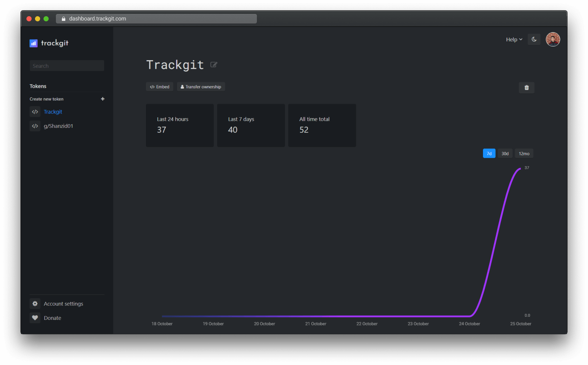Click the 0.0 axis value label
This screenshot has width=588, height=365.
click(527, 316)
